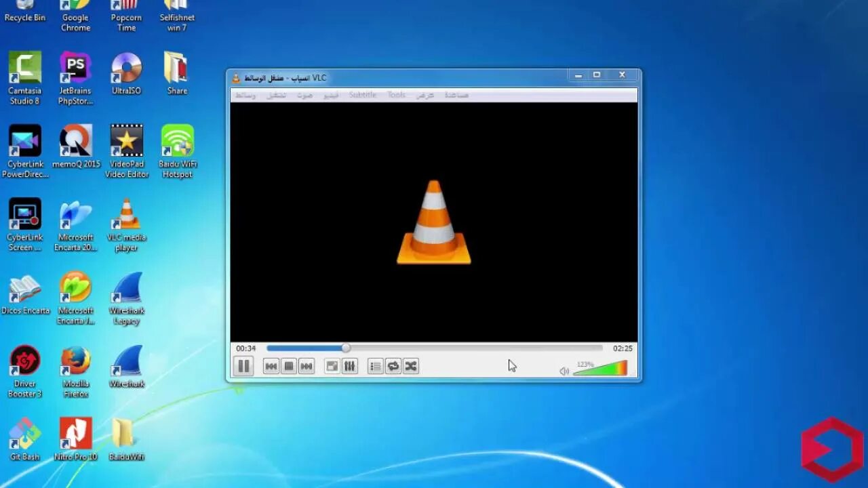Toggle VLC fullscreen video button

332,366
